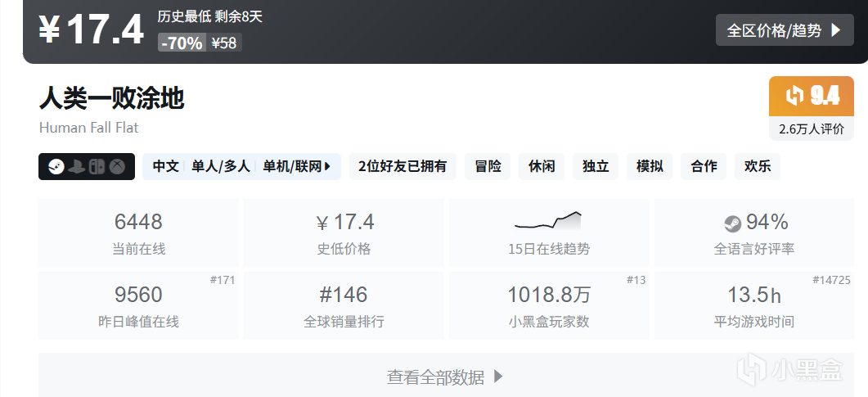Screen dimensions: 868x397
Task: Open the 2.6万人评价 reviews link
Action: (812, 129)
